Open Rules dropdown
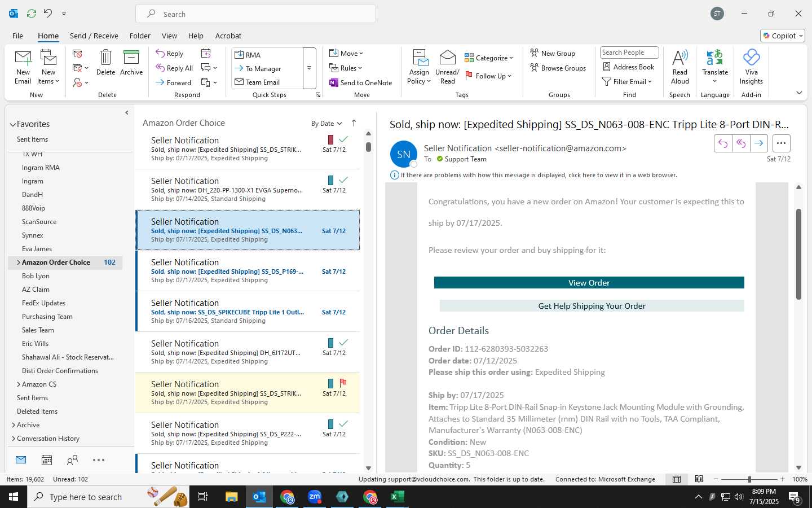The width and height of the screenshot is (812, 508). click(346, 68)
